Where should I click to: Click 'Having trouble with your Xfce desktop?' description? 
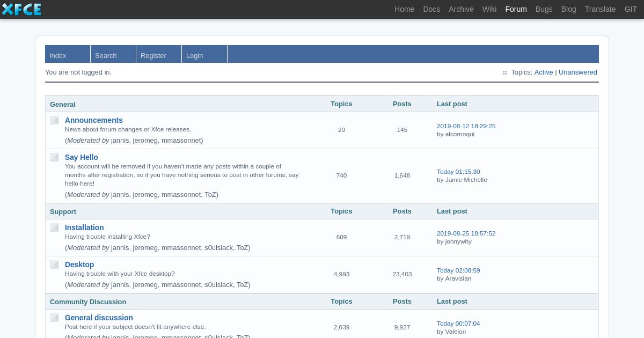(x=120, y=274)
